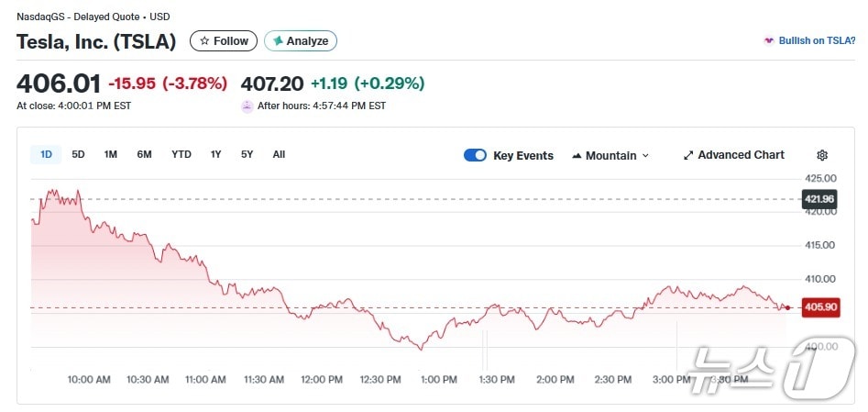Switch to the 5D time range

tap(78, 154)
